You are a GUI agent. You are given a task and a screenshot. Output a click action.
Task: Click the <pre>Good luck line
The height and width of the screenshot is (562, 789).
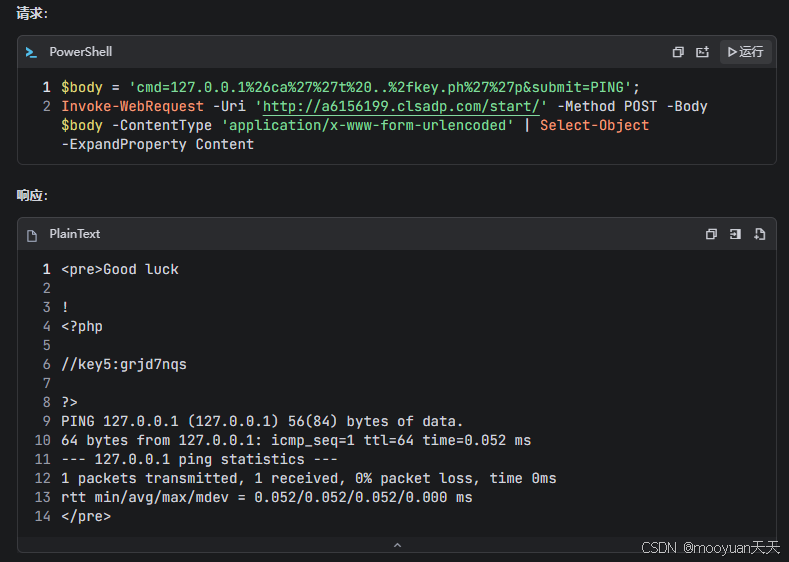coord(120,269)
